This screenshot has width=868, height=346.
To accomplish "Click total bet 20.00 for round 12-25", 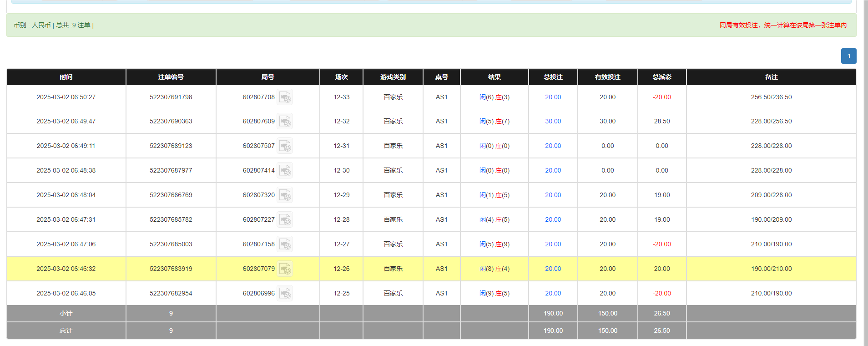I will (553, 294).
